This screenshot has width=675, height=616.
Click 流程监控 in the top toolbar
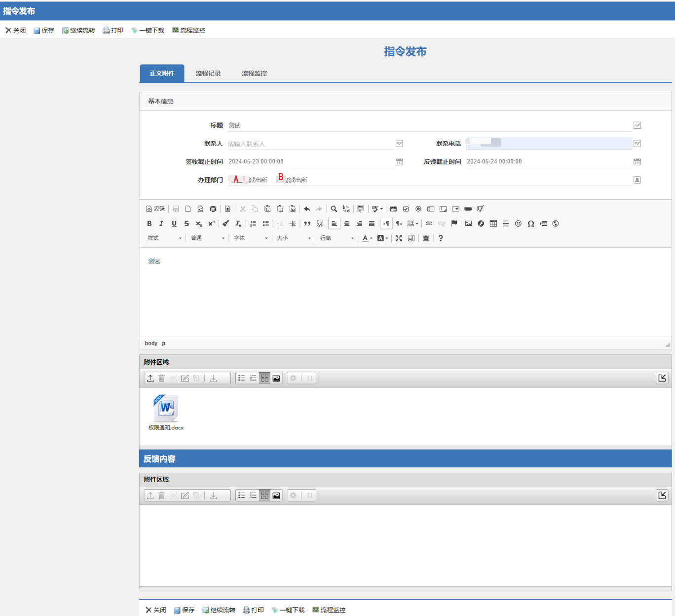click(x=188, y=30)
